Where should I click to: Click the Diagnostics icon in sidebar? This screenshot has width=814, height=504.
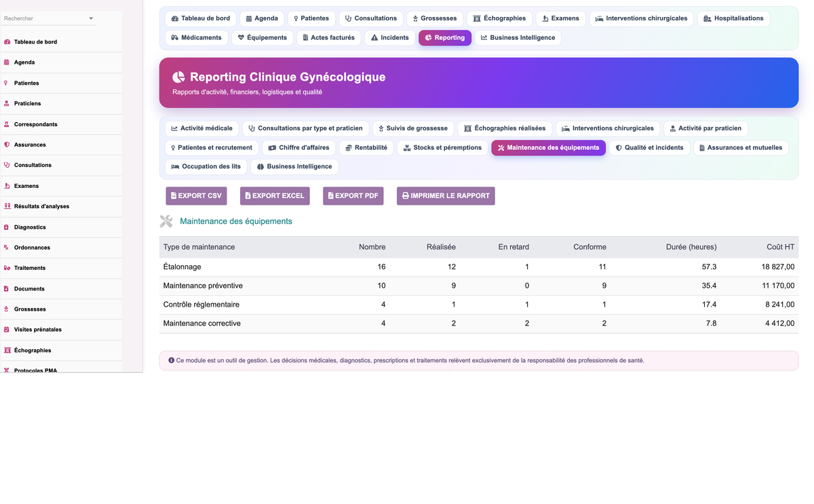pyautogui.click(x=7, y=227)
